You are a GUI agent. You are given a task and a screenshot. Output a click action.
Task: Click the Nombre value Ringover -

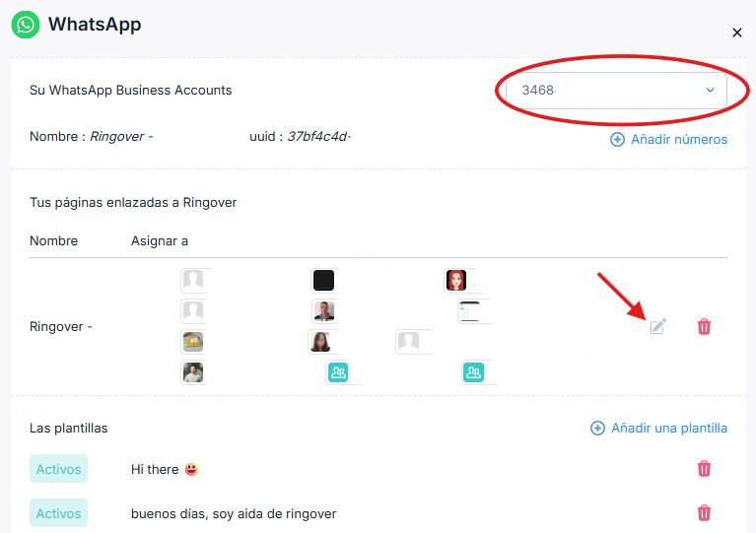pos(121,137)
